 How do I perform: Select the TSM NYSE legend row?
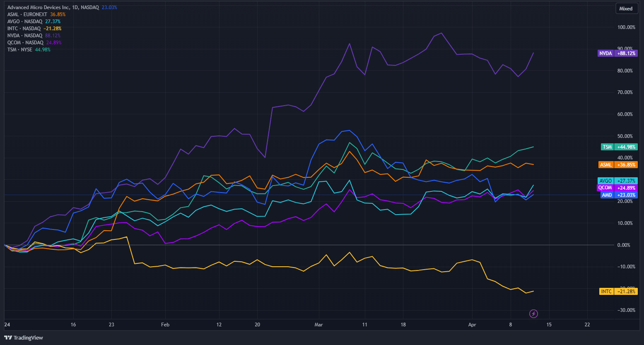coord(29,50)
